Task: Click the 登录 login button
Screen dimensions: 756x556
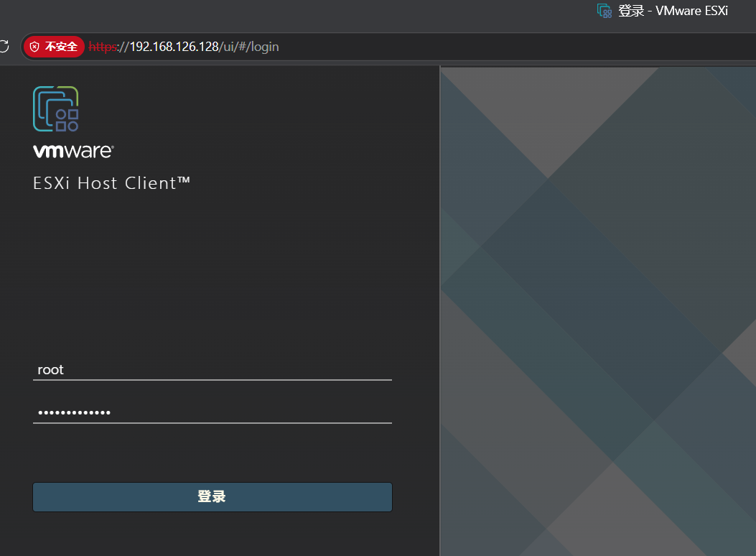Action: pos(212,496)
